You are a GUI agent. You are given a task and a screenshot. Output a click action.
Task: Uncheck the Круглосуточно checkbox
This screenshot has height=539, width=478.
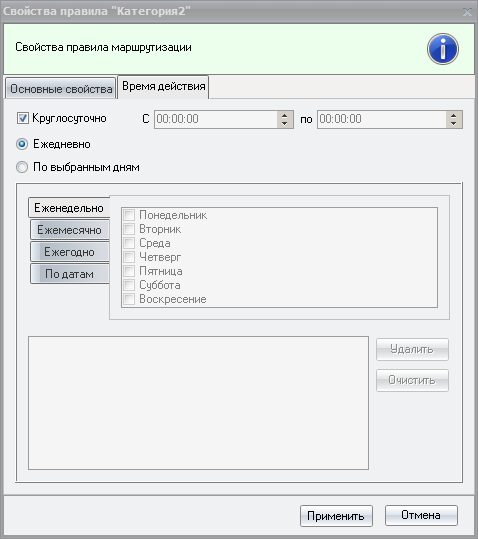(23, 118)
